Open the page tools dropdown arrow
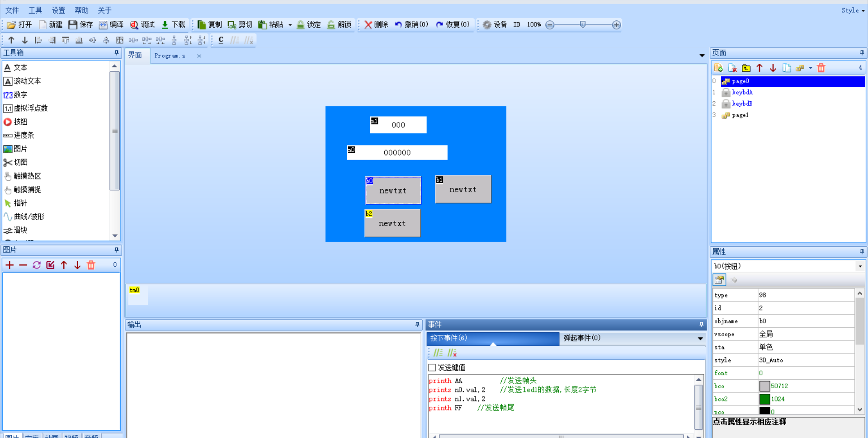This screenshot has width=868, height=438. point(811,68)
